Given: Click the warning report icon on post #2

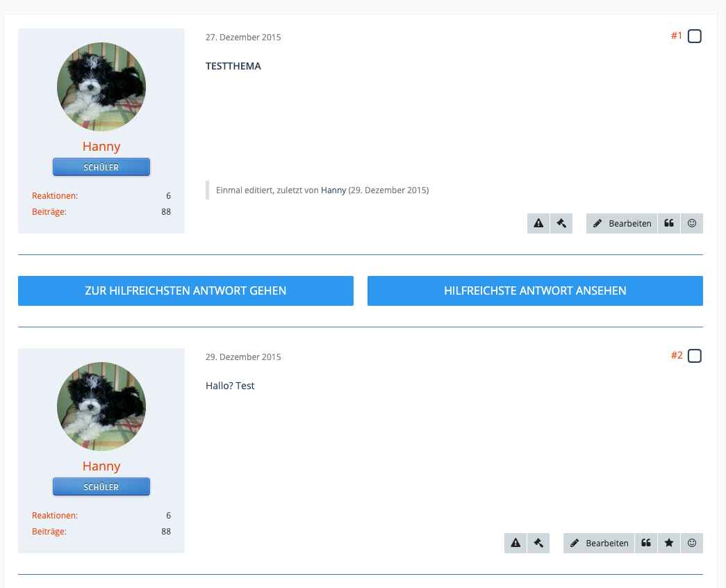Looking at the screenshot, I should tap(515, 544).
